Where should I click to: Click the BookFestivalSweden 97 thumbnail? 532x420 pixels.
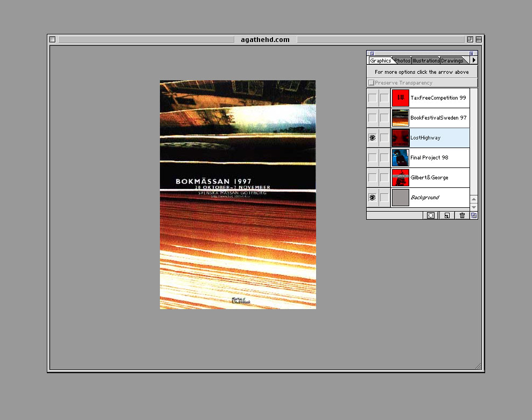click(401, 118)
